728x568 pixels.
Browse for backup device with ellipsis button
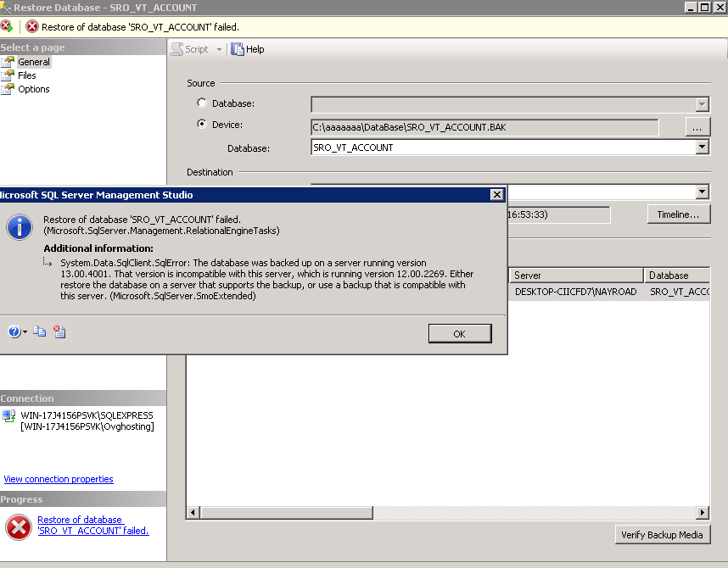pyautogui.click(x=697, y=126)
